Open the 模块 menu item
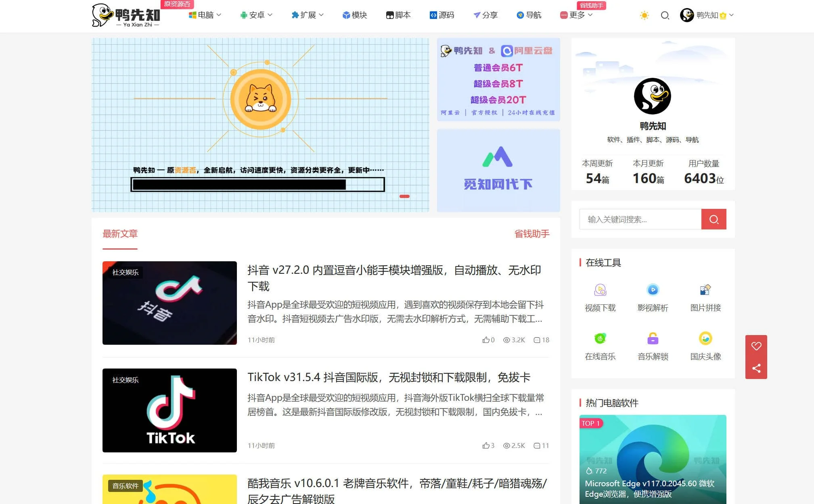814x504 pixels. pyautogui.click(x=355, y=15)
